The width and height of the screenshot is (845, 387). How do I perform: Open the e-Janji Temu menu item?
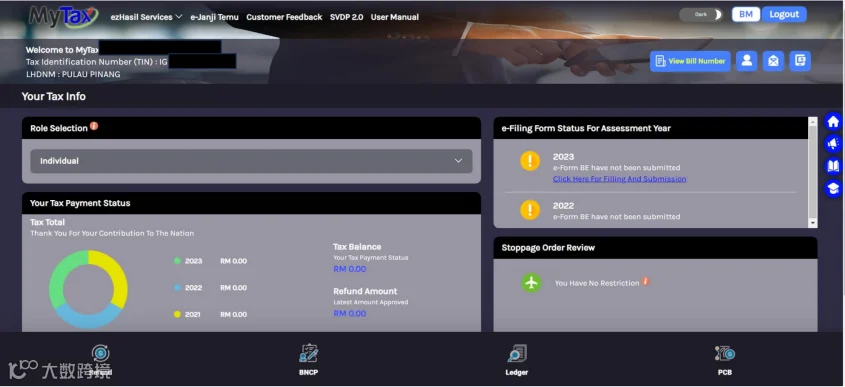tap(214, 17)
